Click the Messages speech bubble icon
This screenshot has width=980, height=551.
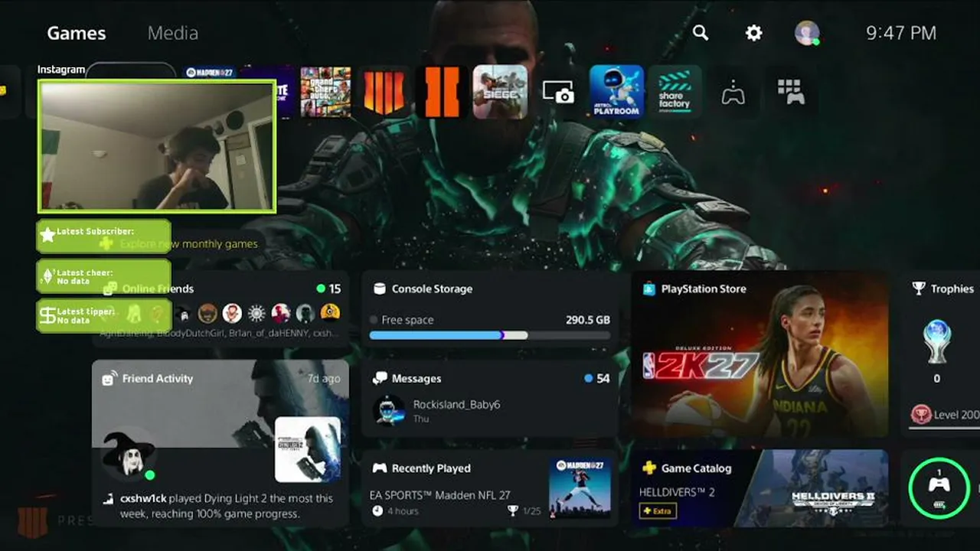379,378
